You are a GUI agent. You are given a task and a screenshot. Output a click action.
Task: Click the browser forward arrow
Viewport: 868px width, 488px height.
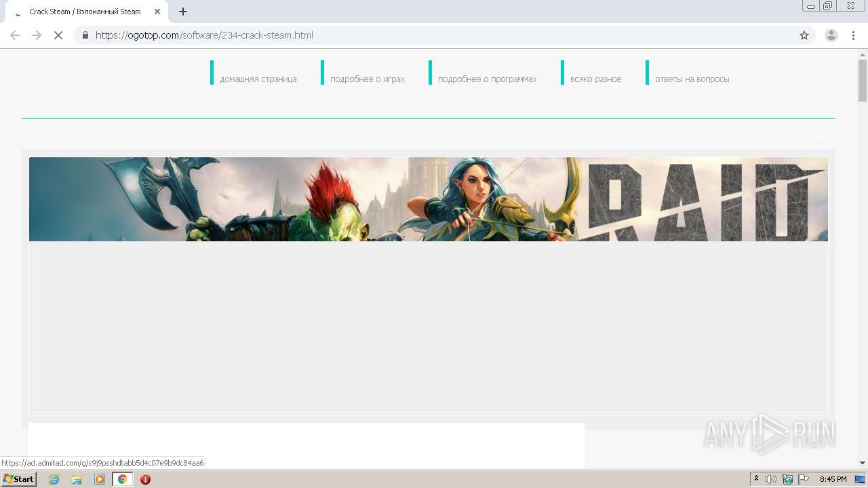pos(37,35)
